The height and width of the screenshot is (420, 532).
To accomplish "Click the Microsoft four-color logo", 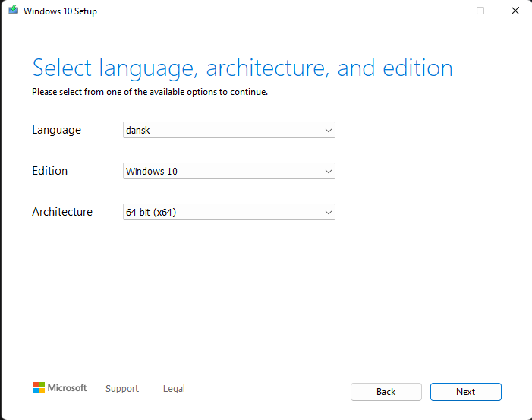I will tap(39, 388).
